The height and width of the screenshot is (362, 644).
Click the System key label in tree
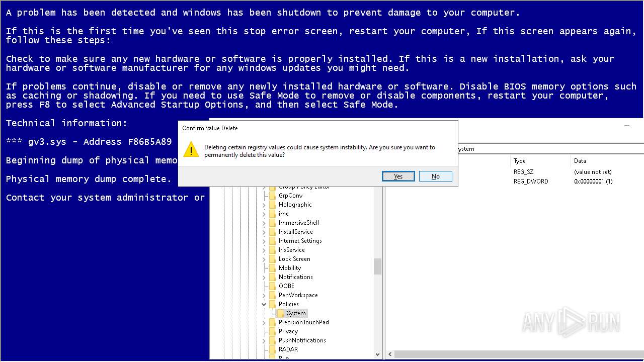click(296, 313)
